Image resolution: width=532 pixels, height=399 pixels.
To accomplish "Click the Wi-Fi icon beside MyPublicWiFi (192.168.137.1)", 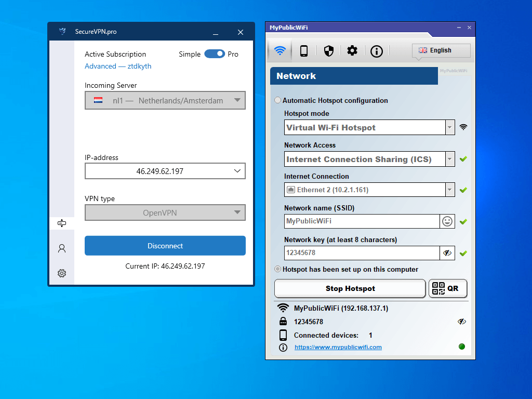I will [x=283, y=308].
